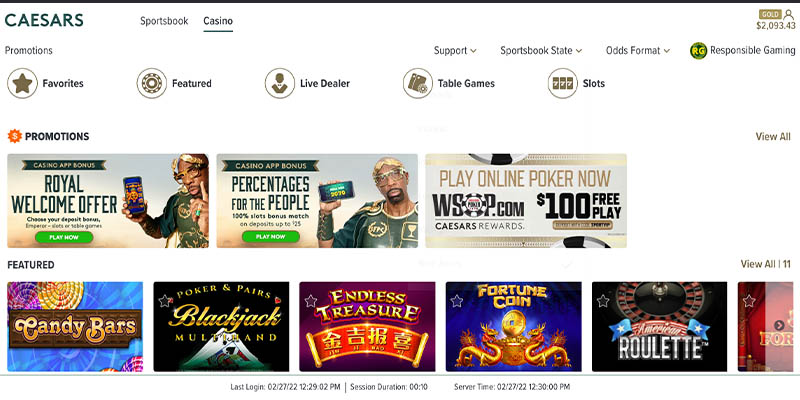
Task: Toggle favorite star on American Roulette
Action: pos(603,301)
